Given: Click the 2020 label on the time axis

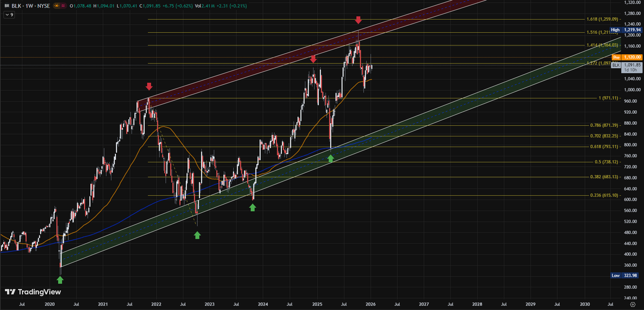Looking at the screenshot, I should 50,304.
